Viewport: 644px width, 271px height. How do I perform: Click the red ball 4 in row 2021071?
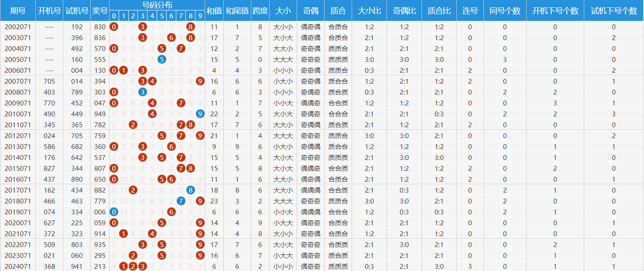click(152, 234)
